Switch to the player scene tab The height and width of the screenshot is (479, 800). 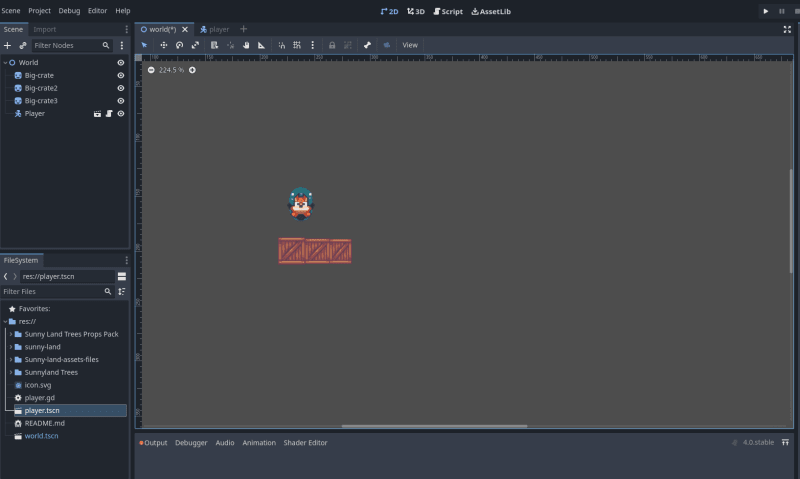[x=215, y=29]
